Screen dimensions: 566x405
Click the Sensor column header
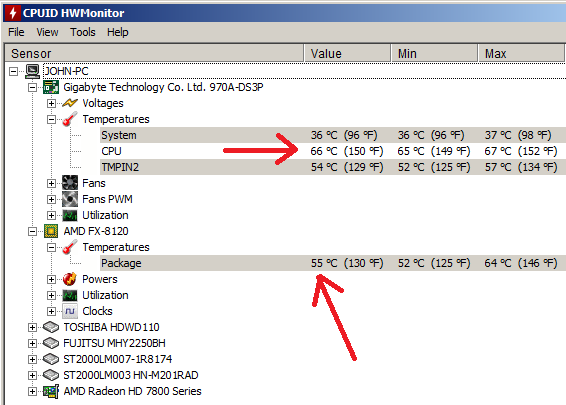pos(154,53)
